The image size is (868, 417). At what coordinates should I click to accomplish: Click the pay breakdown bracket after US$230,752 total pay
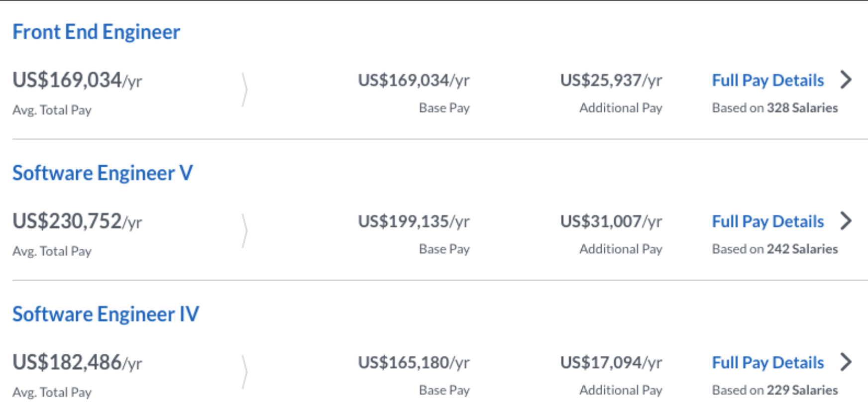click(x=244, y=231)
